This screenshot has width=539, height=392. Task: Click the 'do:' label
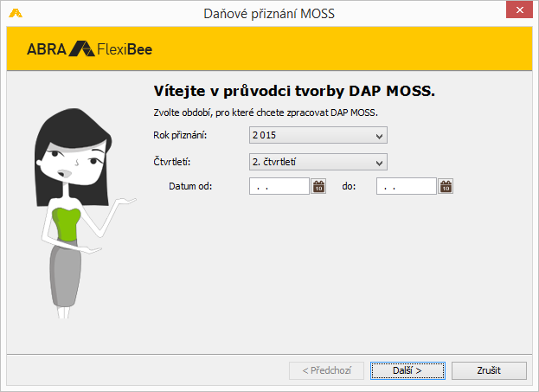(x=349, y=186)
